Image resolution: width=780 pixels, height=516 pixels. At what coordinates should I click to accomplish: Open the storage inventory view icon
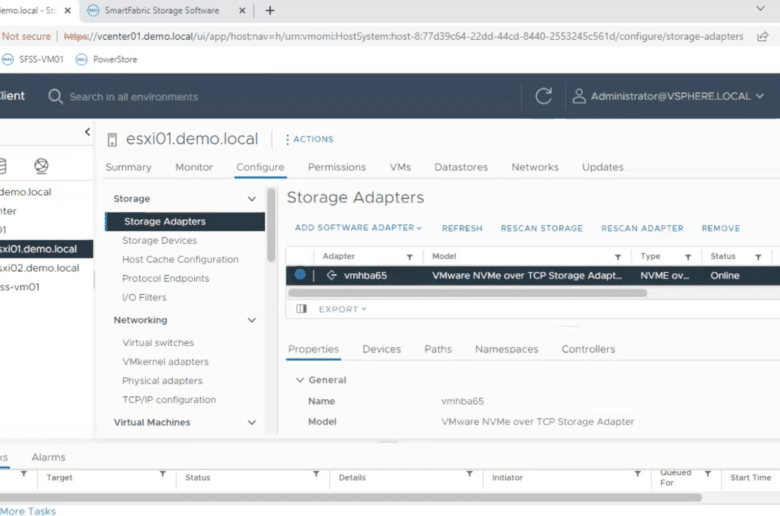[2, 166]
